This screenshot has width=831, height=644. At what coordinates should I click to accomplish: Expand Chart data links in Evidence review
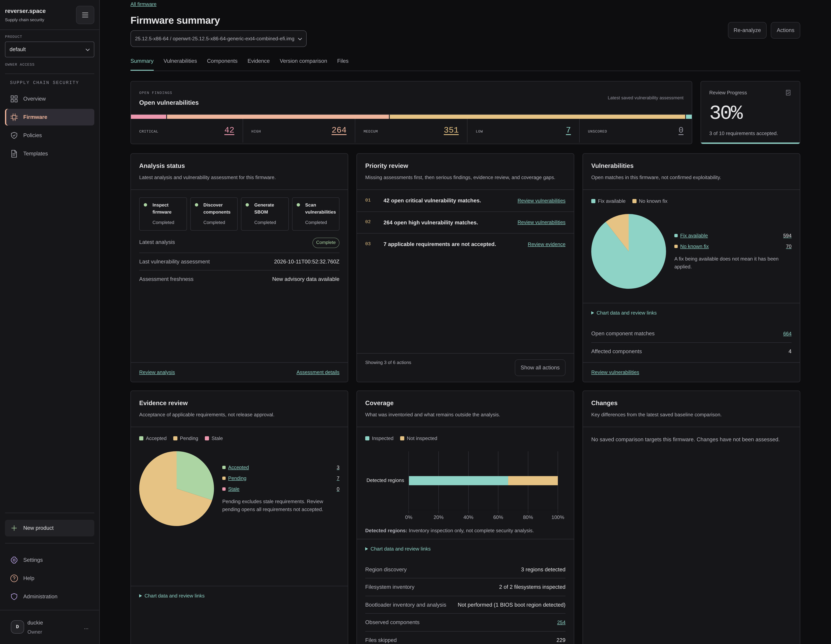tap(172, 596)
